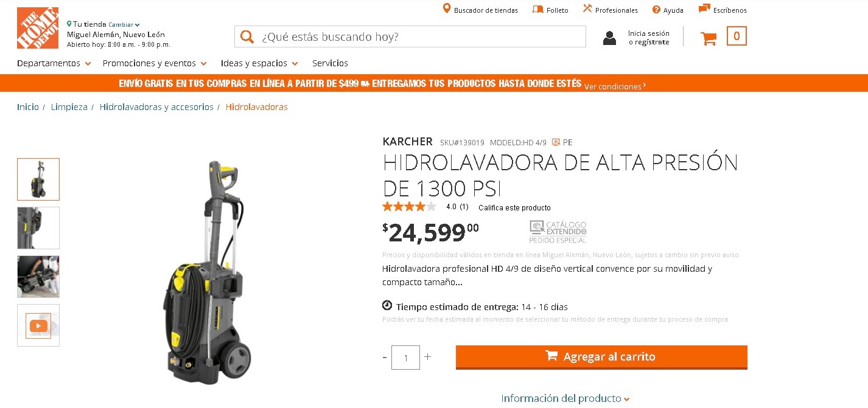Click the Limpieza breadcrumb link
This screenshot has height=408, width=868.
pyautogui.click(x=69, y=107)
